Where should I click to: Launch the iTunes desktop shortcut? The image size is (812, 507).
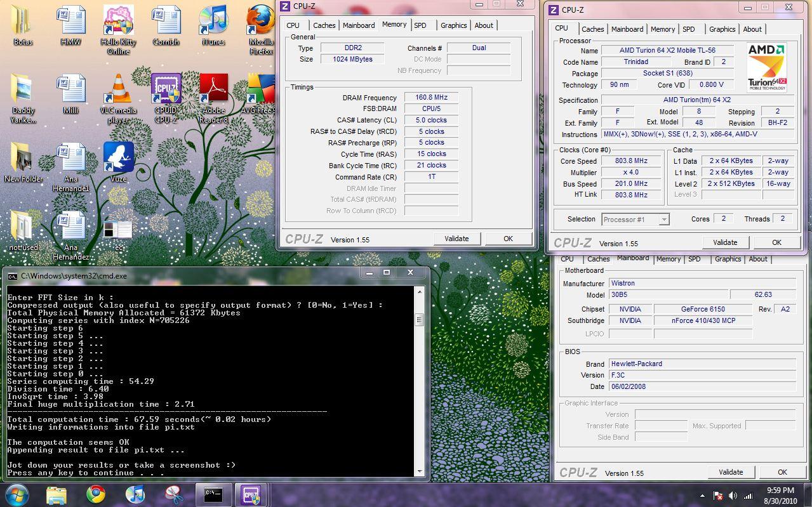click(x=213, y=25)
